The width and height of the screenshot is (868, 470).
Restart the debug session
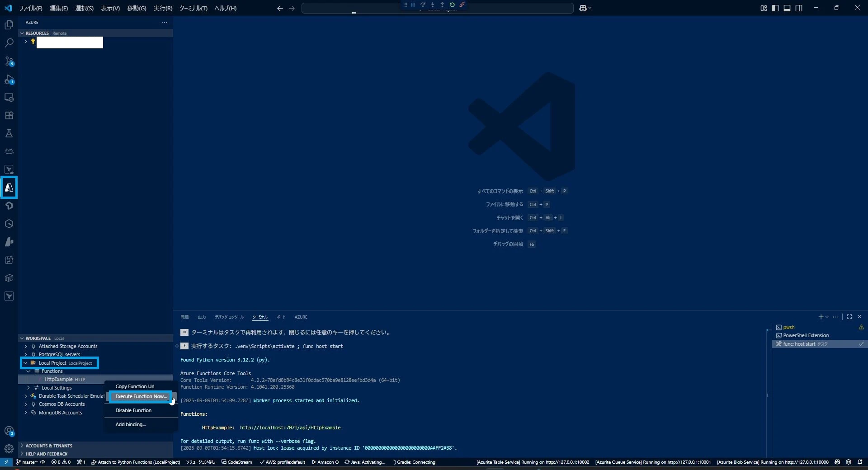pos(452,5)
